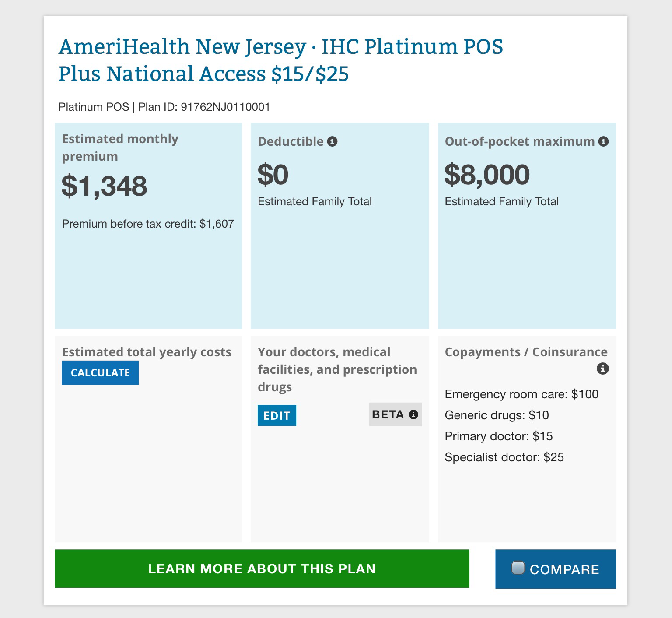The width and height of the screenshot is (672, 618).
Task: Select the Emergency room care copay line
Action: (521, 394)
